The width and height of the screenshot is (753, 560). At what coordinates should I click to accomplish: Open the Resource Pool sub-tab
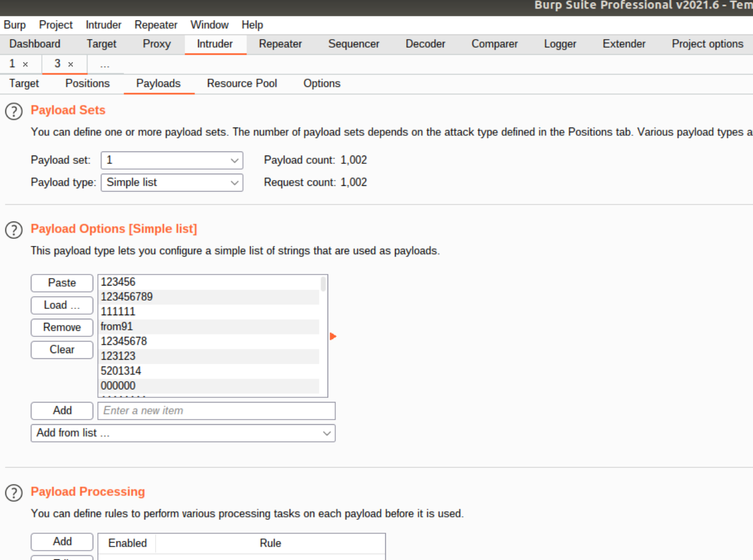(x=242, y=84)
